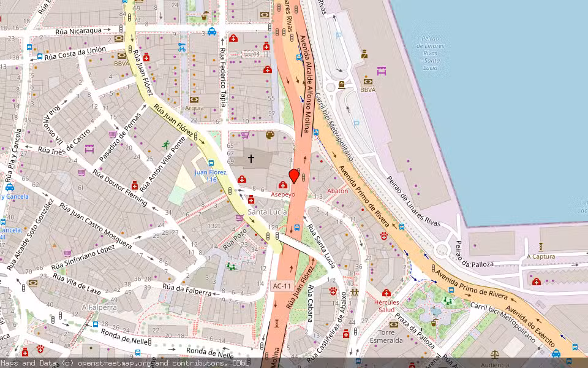Click the traffic light icon on Rúa Nicaragua

[121, 28]
